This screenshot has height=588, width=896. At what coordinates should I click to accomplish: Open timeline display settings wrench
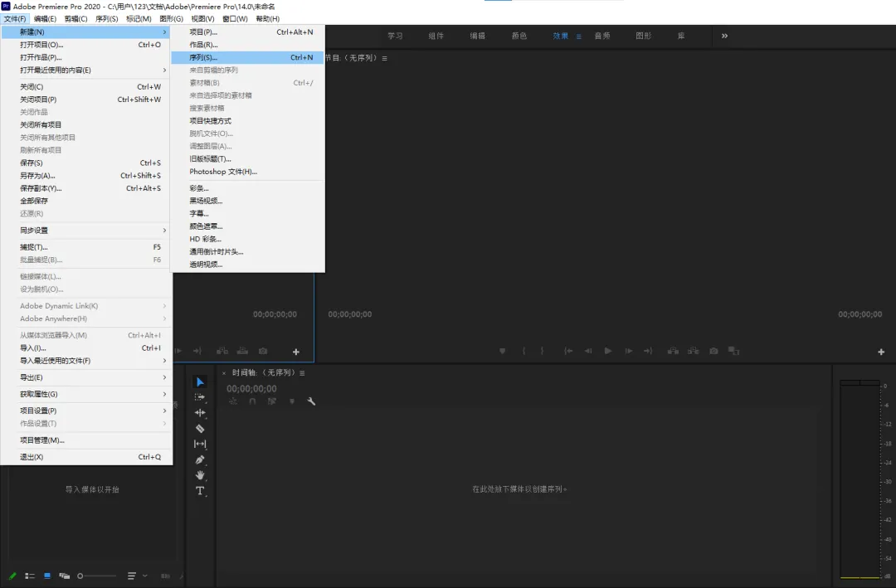pos(311,401)
